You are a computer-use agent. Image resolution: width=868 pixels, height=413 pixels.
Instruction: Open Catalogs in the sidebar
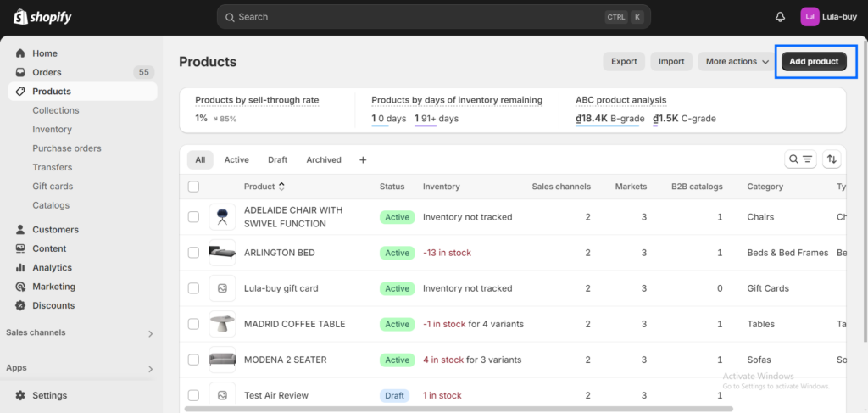tap(51, 205)
